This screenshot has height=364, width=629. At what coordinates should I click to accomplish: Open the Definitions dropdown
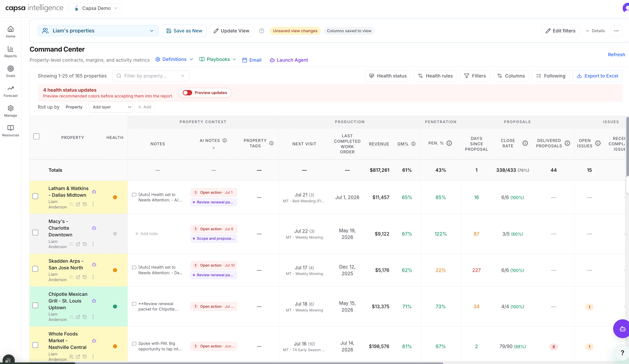pos(174,59)
